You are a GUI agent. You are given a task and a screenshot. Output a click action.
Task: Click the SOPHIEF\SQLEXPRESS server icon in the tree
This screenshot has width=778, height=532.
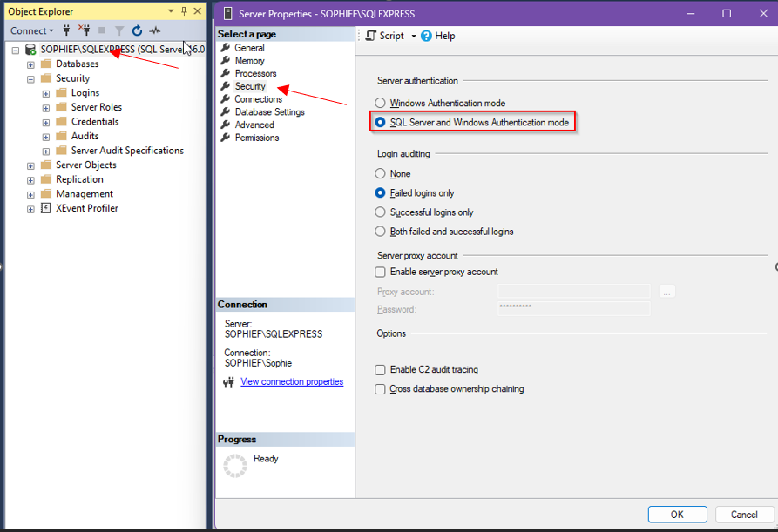click(x=30, y=49)
